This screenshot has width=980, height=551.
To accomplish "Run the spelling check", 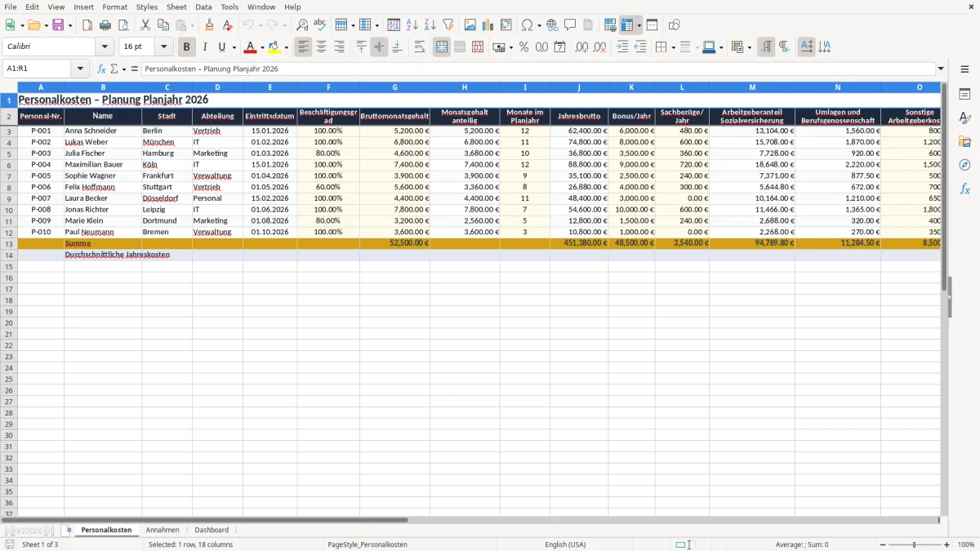I will tap(320, 25).
